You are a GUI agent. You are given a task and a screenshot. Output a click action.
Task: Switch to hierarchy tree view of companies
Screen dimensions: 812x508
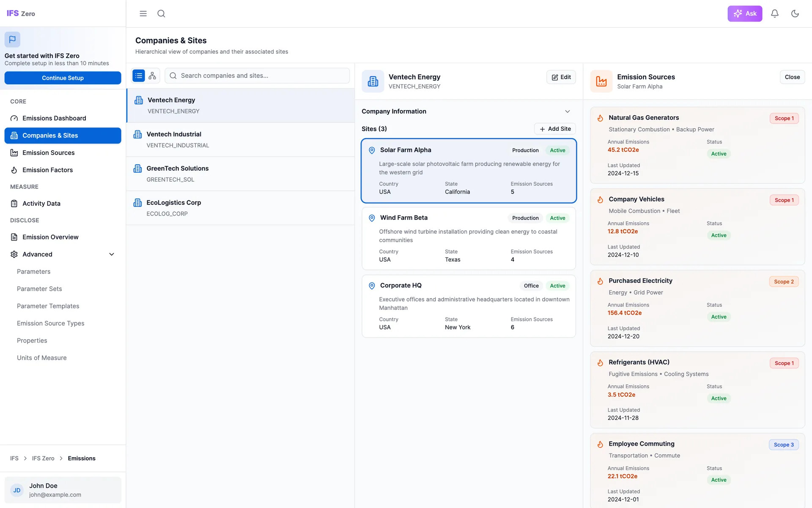click(152, 75)
